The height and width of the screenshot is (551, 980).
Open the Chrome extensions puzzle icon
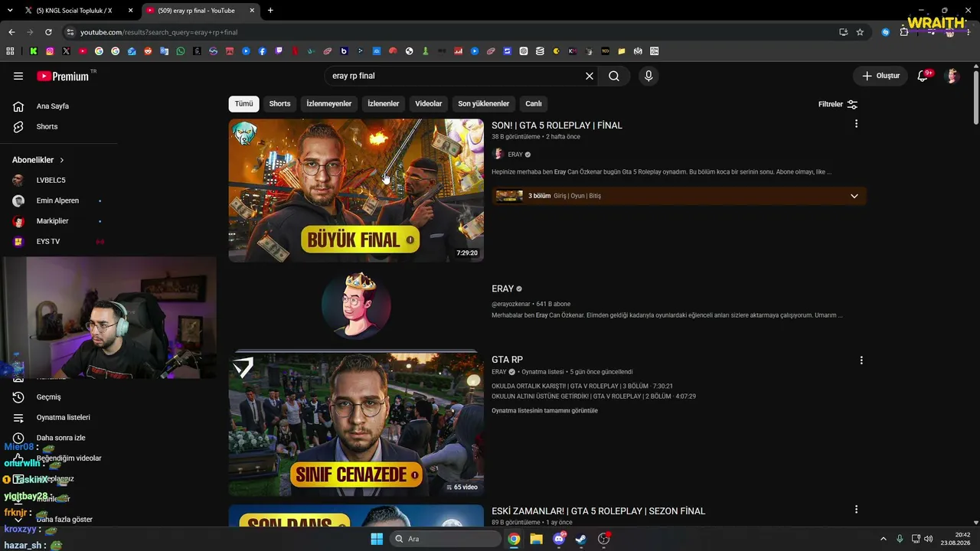click(x=904, y=32)
